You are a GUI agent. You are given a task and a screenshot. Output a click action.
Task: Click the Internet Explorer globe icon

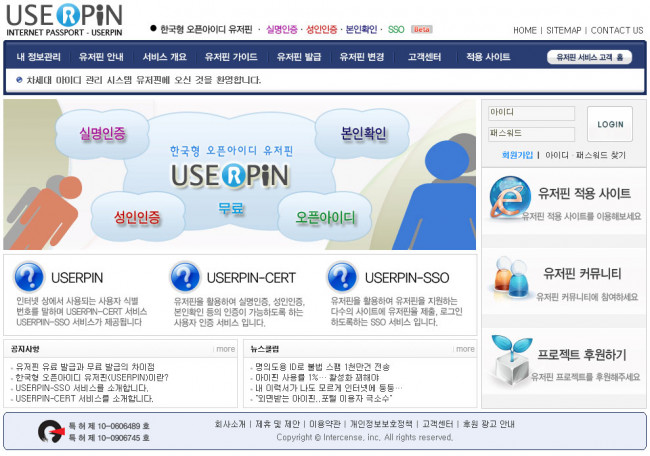[x=509, y=197]
